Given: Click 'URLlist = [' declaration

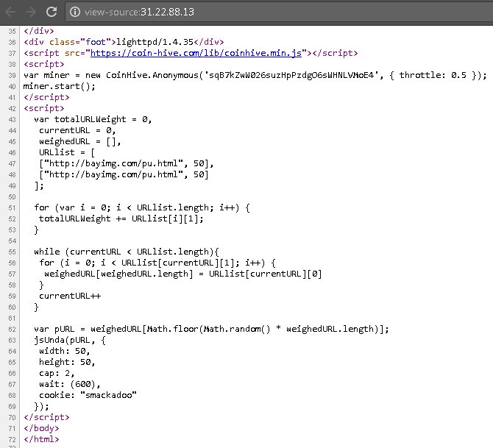Looking at the screenshot, I should point(67,152).
